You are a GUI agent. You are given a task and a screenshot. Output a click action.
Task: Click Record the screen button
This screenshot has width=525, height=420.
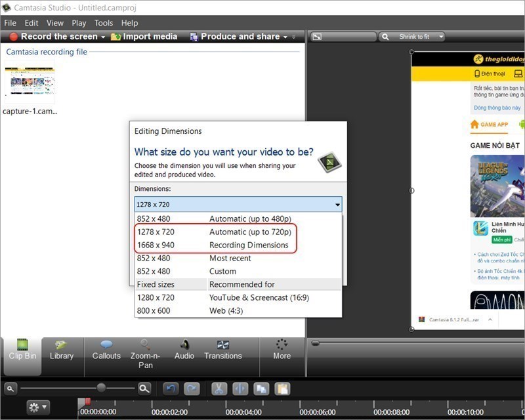[54, 37]
